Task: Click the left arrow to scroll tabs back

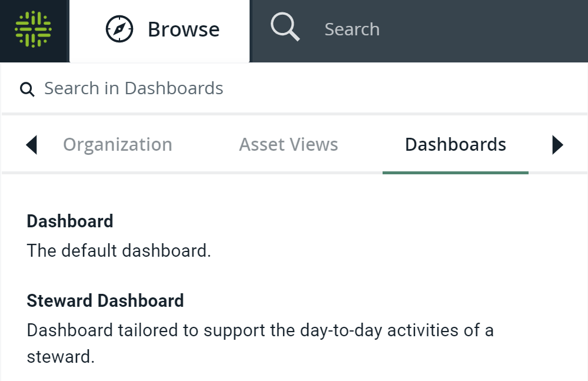Action: [32, 144]
